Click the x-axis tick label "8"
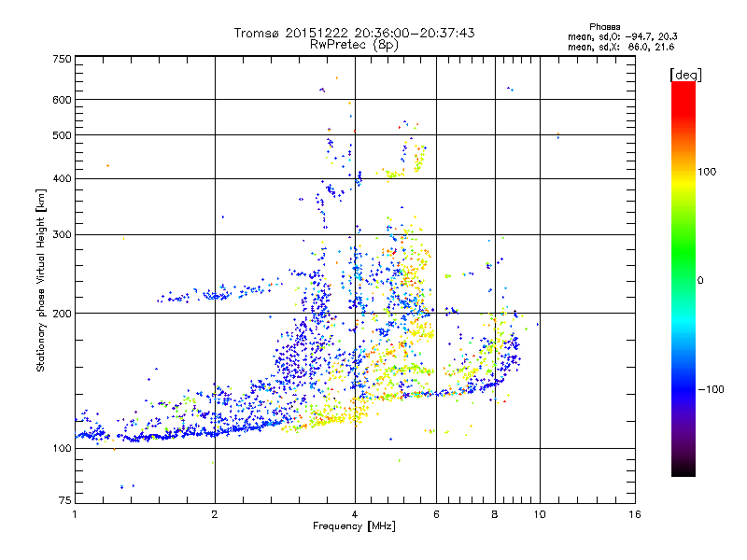This screenshot has width=747, height=560. [x=495, y=514]
